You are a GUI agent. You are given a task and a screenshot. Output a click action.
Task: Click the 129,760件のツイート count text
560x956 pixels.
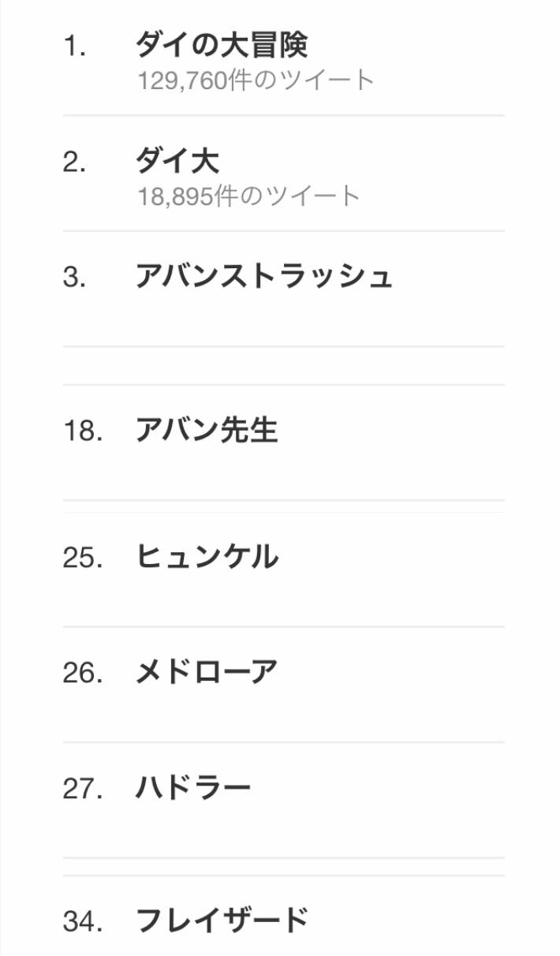[x=256, y=80]
